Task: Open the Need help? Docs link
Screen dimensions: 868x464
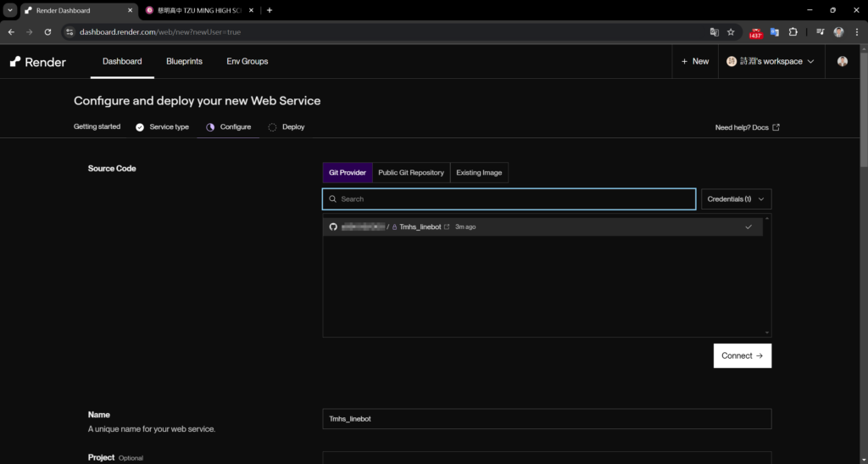Action: (748, 127)
